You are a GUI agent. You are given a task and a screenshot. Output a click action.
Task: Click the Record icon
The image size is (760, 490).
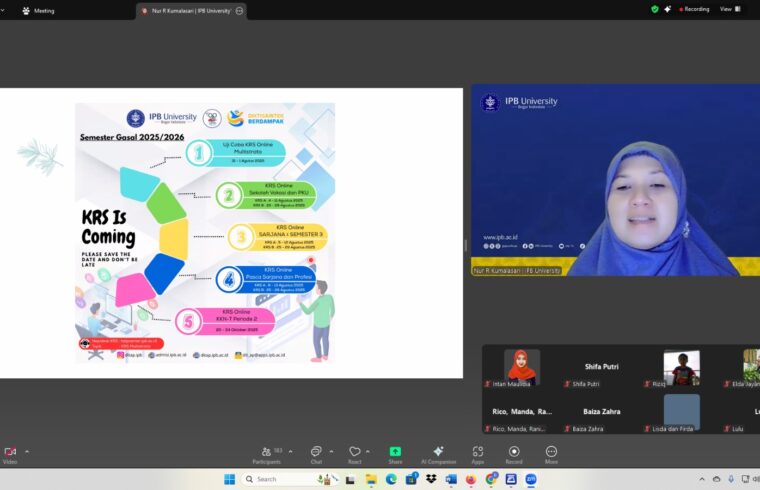[514, 452]
